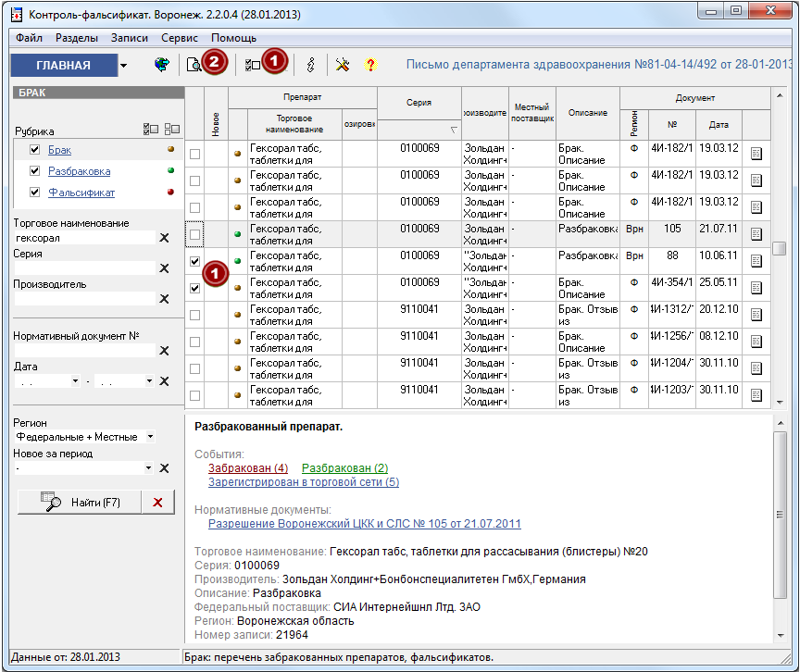Click the Описание column header
This screenshot has width=800, height=672.
[x=588, y=113]
